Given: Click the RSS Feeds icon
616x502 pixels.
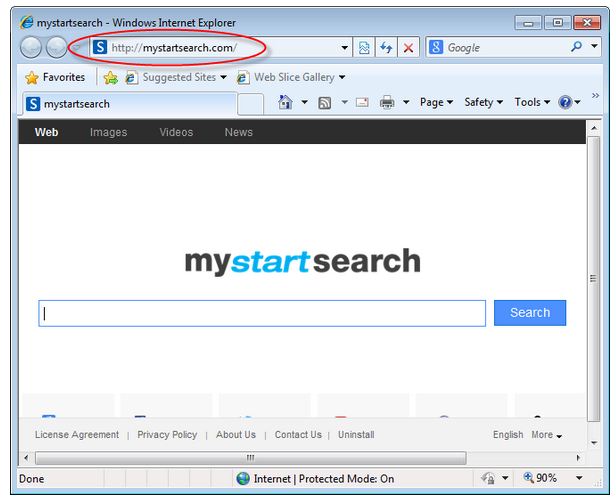Looking at the screenshot, I should point(324,103).
